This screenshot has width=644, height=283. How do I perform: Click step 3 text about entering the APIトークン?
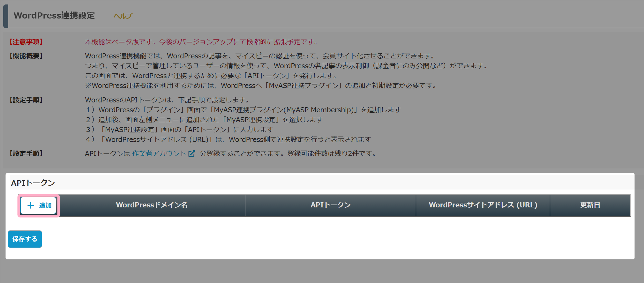tap(180, 130)
